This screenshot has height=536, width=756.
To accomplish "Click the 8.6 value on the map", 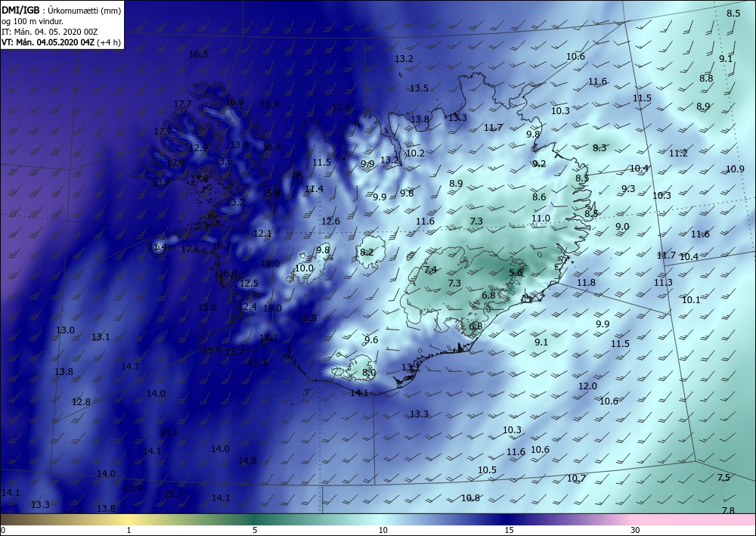I will tap(539, 197).
